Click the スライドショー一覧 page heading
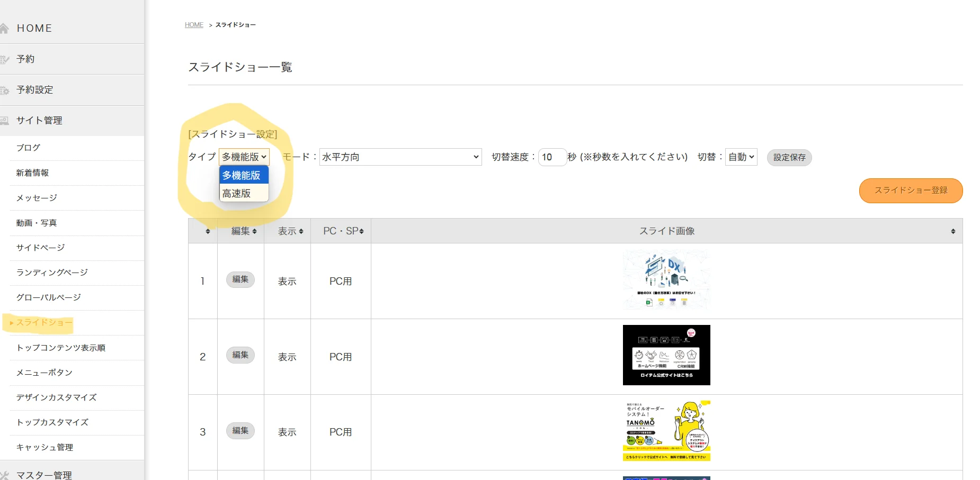 click(x=240, y=67)
